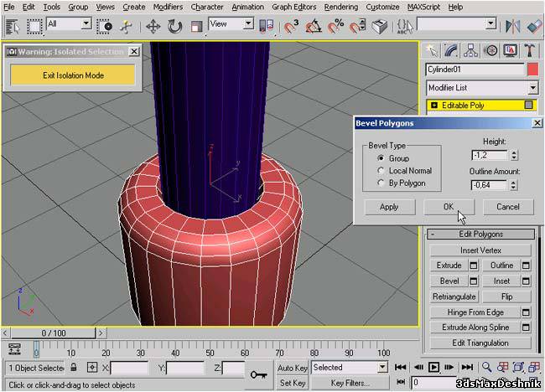Open Bevel settings box icon
This screenshot has height=392, width=545.
474,281
